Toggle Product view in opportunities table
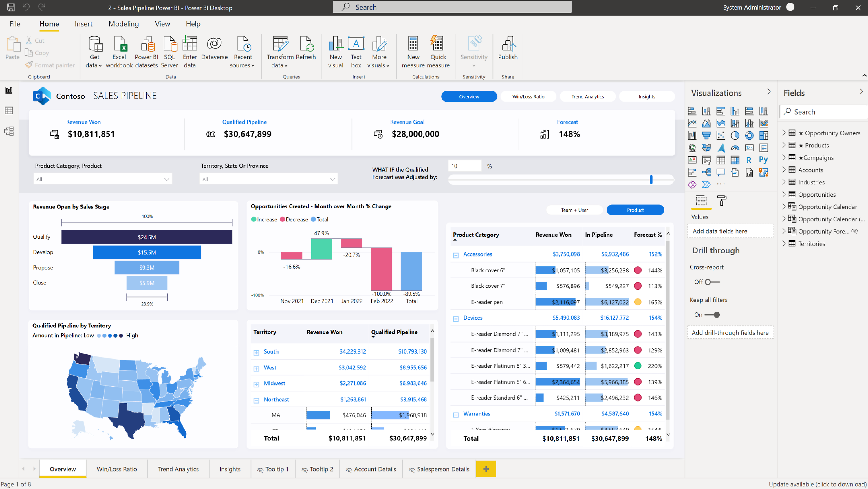This screenshot has width=868, height=489. click(x=635, y=210)
